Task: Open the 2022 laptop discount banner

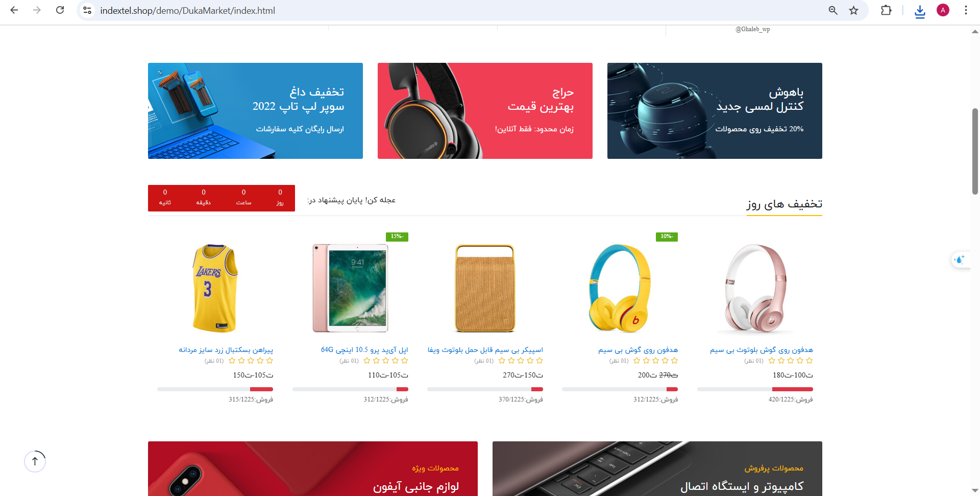Action: [x=255, y=111]
